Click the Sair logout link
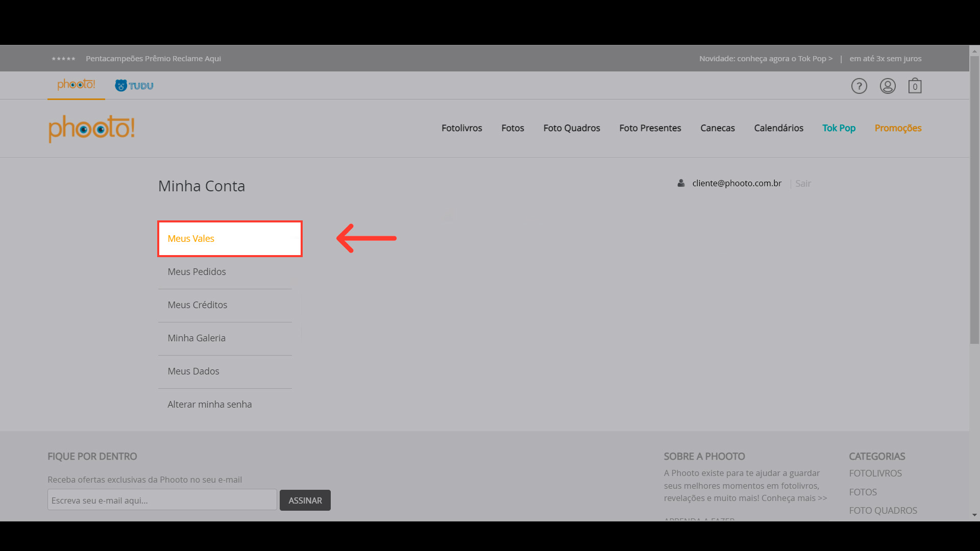The width and height of the screenshot is (980, 551). [803, 184]
